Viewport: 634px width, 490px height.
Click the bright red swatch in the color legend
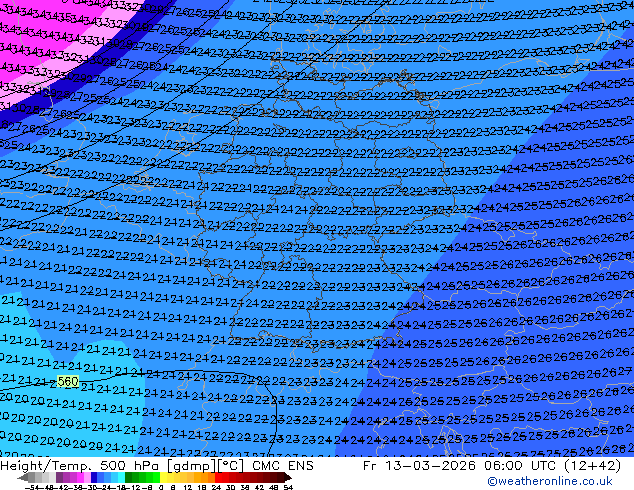(x=218, y=477)
